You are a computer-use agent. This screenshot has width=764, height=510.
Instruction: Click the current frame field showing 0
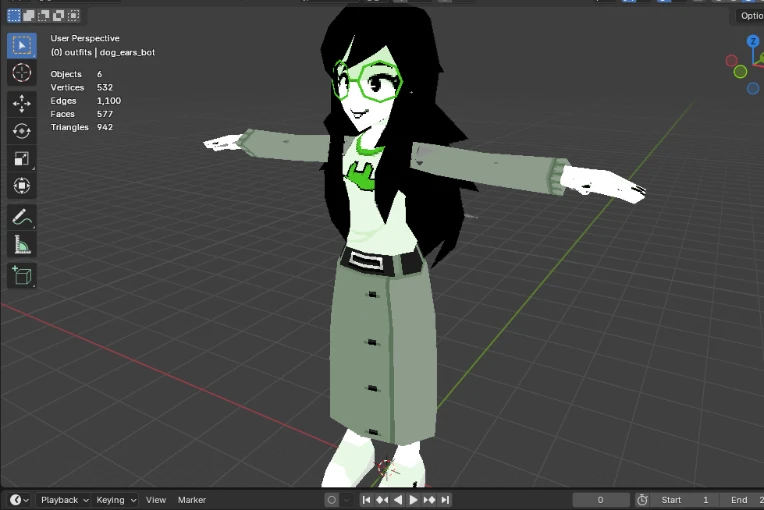(x=601, y=500)
